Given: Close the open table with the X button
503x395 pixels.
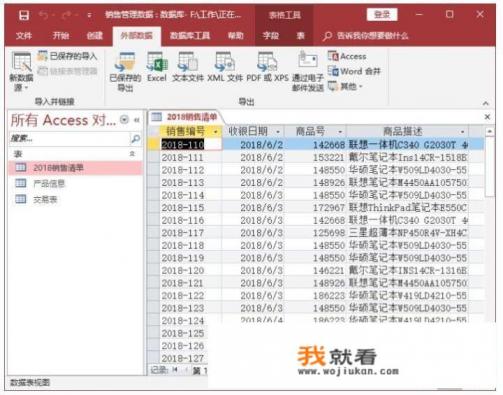Looking at the screenshot, I should pyautogui.click(x=487, y=117).
